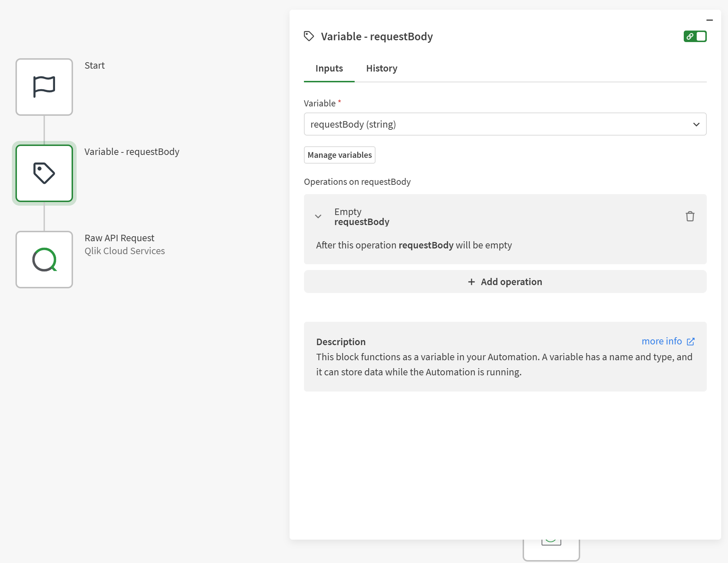Click Add operation button

pos(505,282)
